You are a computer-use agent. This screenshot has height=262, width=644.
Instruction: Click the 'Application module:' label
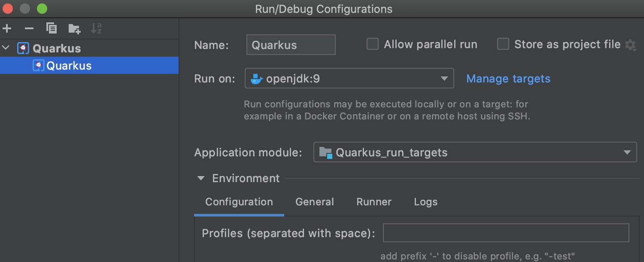[248, 152]
